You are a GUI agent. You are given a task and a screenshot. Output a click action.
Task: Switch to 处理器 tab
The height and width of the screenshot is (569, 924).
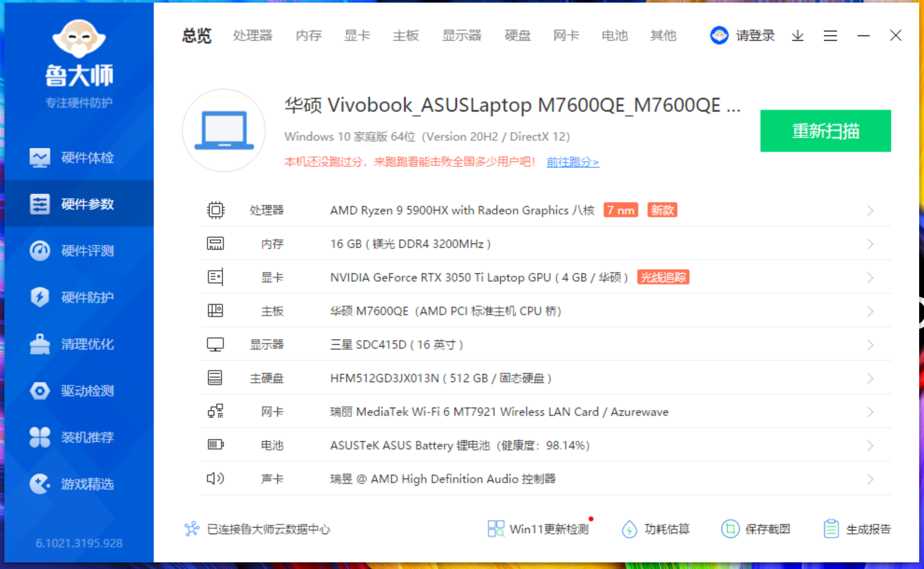(x=253, y=36)
